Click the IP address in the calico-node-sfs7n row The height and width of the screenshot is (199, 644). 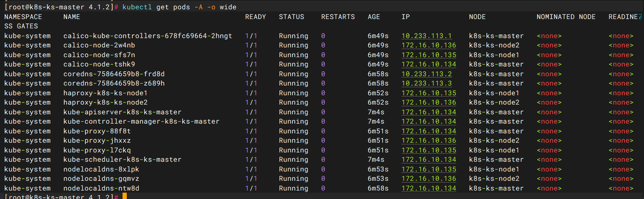429,55
